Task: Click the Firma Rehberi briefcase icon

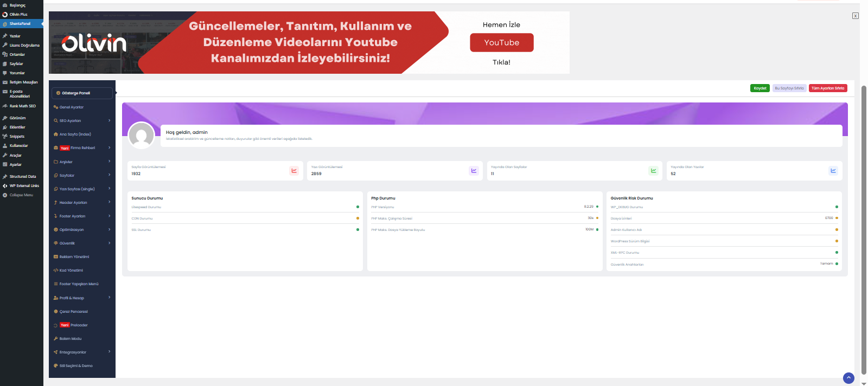Action: point(56,148)
